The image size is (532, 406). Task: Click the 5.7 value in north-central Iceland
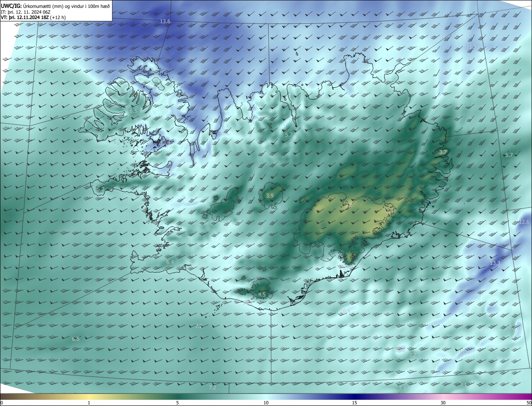tap(289, 135)
